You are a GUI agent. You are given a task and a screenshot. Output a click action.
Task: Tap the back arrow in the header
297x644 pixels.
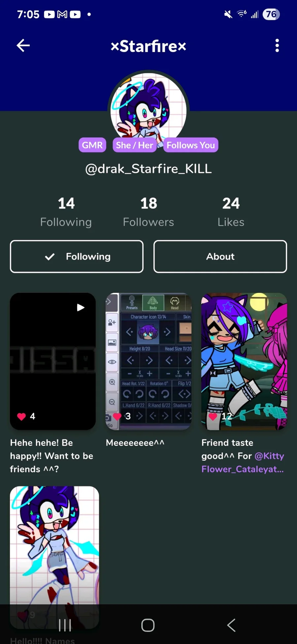coord(23,46)
